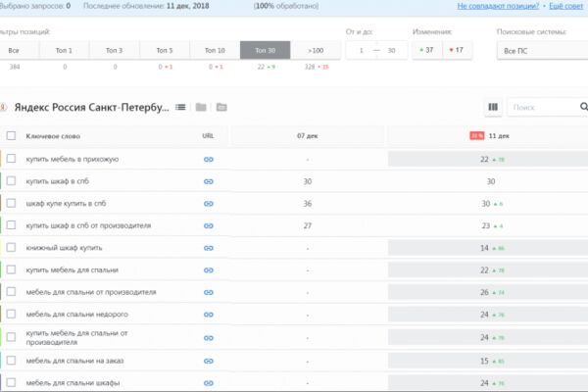The width and height of the screenshot is (588, 392).
Task: Select the >100 filter tab
Action: click(x=316, y=50)
